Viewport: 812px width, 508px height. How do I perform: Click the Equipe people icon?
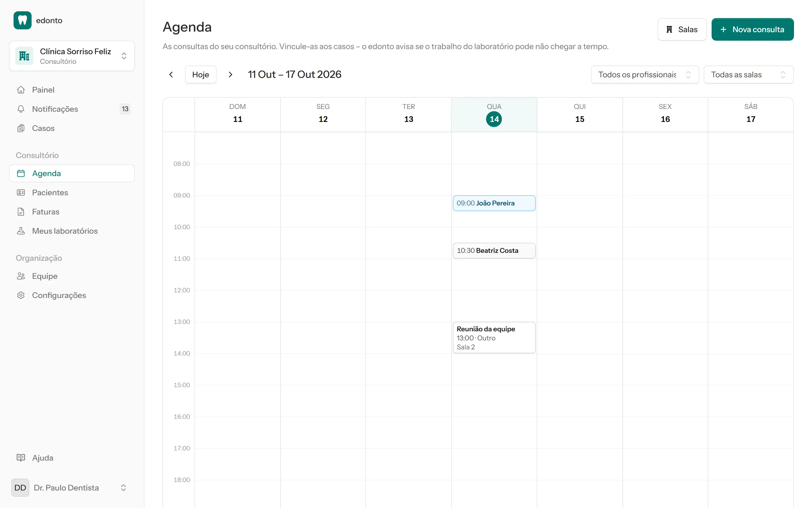click(21, 276)
